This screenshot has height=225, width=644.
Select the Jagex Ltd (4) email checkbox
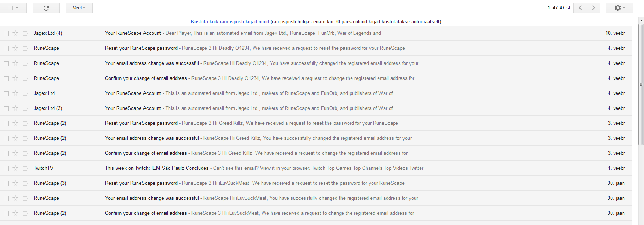coord(6,33)
